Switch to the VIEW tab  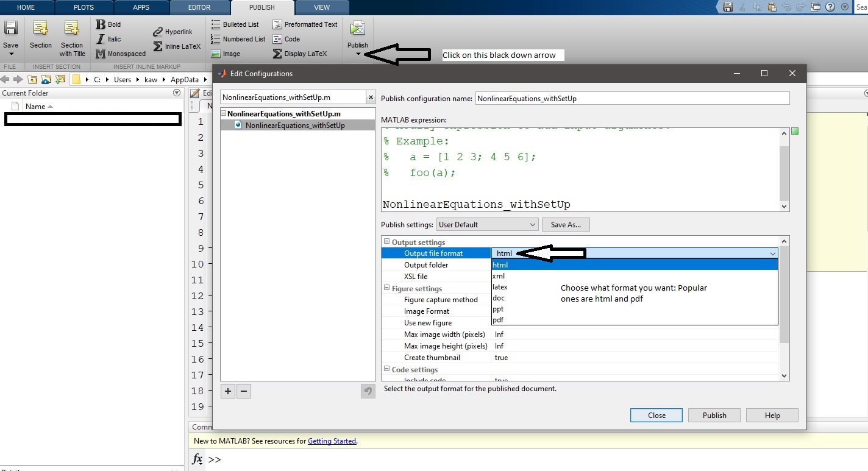click(322, 7)
